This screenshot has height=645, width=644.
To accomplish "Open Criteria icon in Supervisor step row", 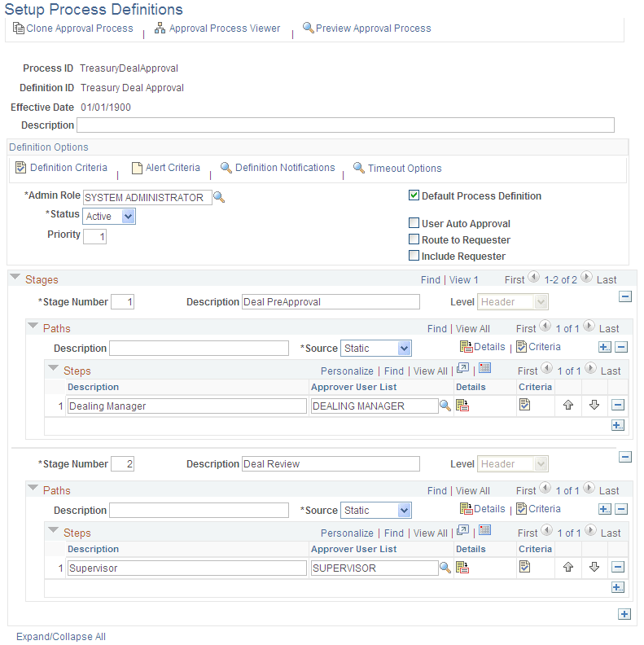I will (524, 567).
